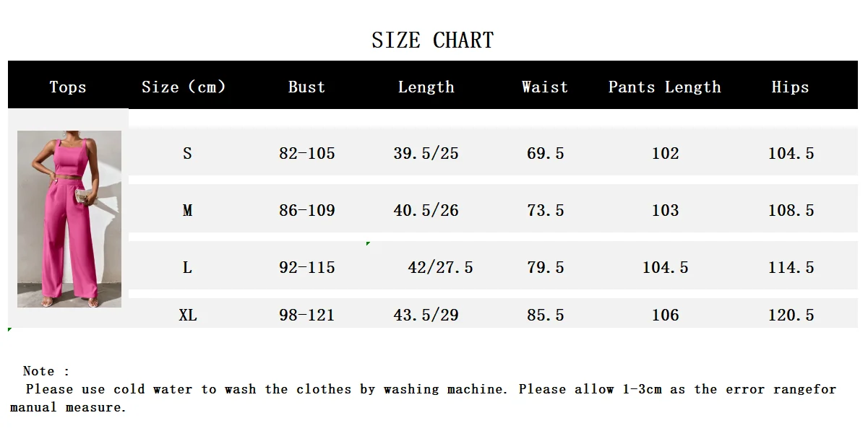Select the pants length value 106
This screenshot has width=868, height=444.
(665, 315)
